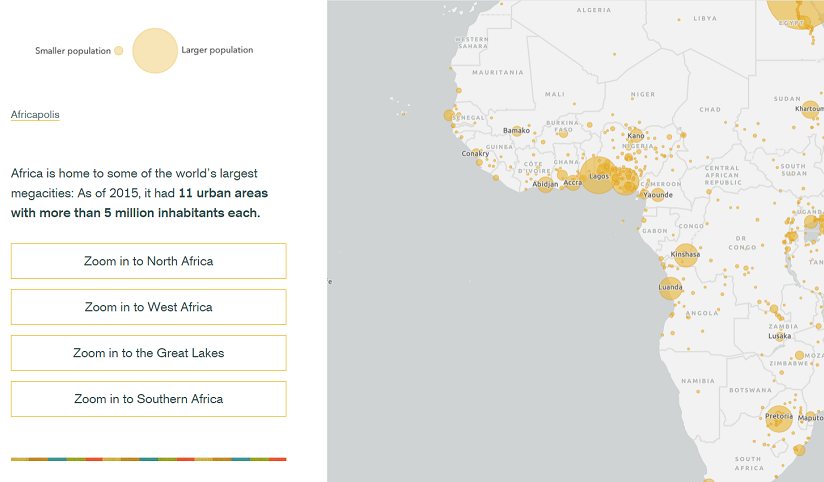824x482 pixels.
Task: Click the Smaller population legend circle
Action: (119, 50)
